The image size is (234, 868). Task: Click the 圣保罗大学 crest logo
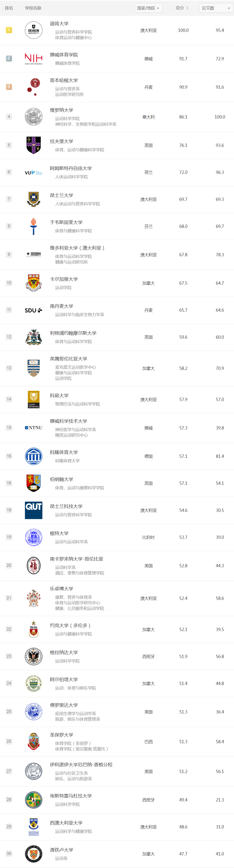[x=34, y=741]
